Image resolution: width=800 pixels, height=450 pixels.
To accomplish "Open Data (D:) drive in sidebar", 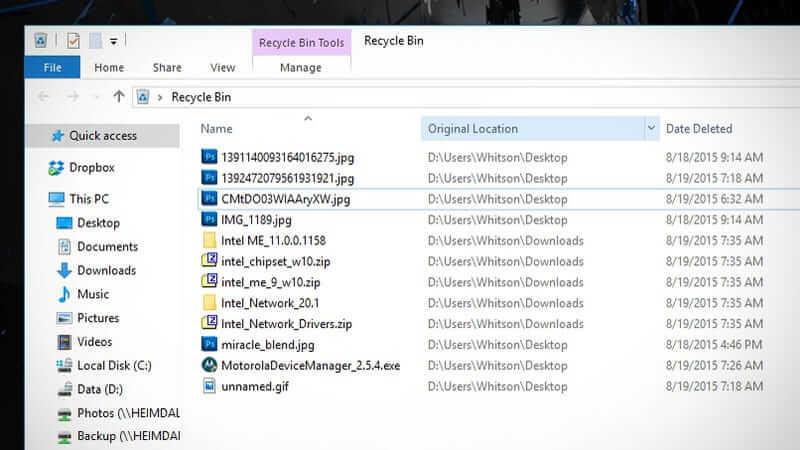I will [99, 389].
